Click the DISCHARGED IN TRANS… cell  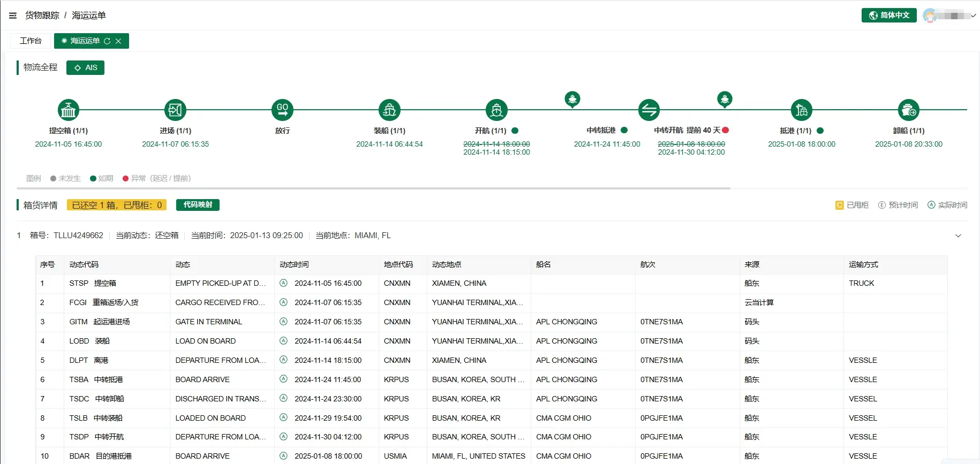[222, 399]
